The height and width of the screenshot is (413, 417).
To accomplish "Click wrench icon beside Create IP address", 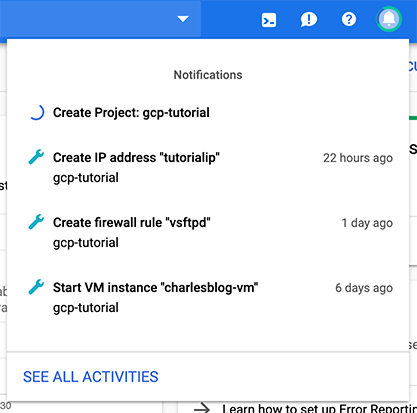I will pos(36,157).
